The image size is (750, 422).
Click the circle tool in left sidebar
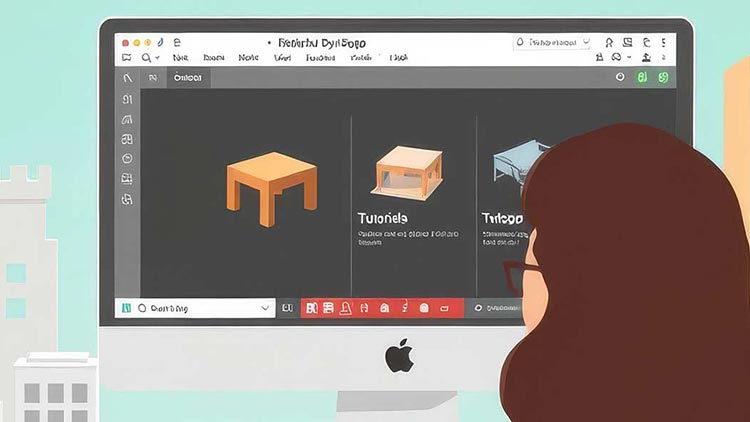[127, 158]
